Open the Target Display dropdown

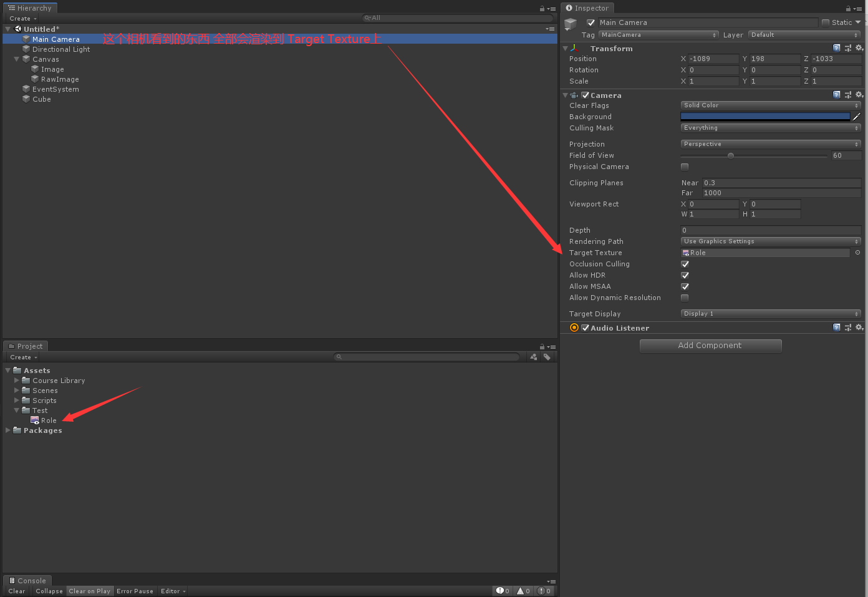(x=771, y=314)
